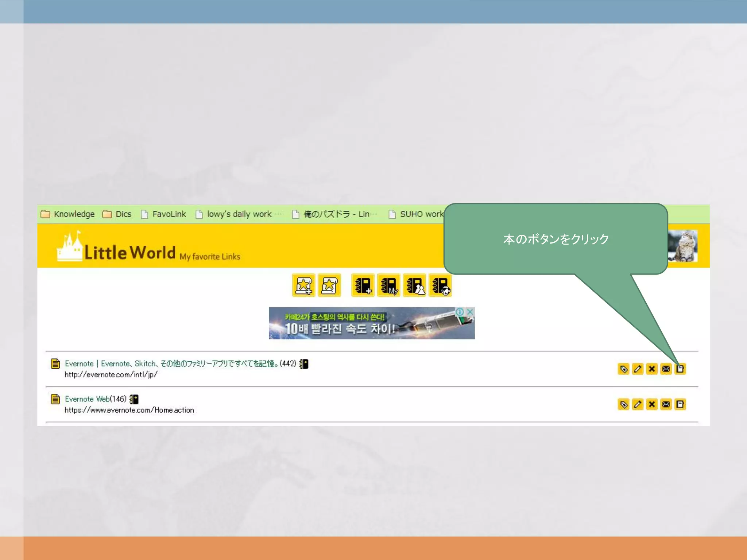This screenshot has height=560, width=747.
Task: Delete first Evernote link with X icon
Action: point(652,369)
